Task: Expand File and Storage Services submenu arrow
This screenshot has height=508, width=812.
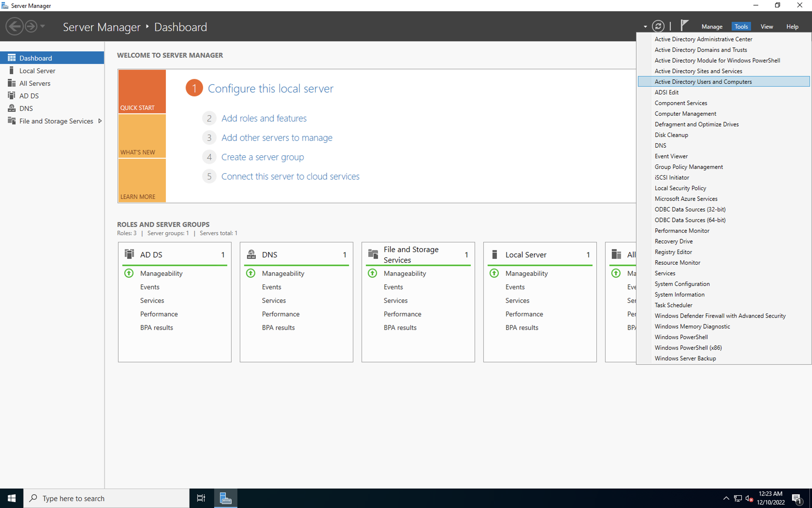Action: click(x=100, y=121)
